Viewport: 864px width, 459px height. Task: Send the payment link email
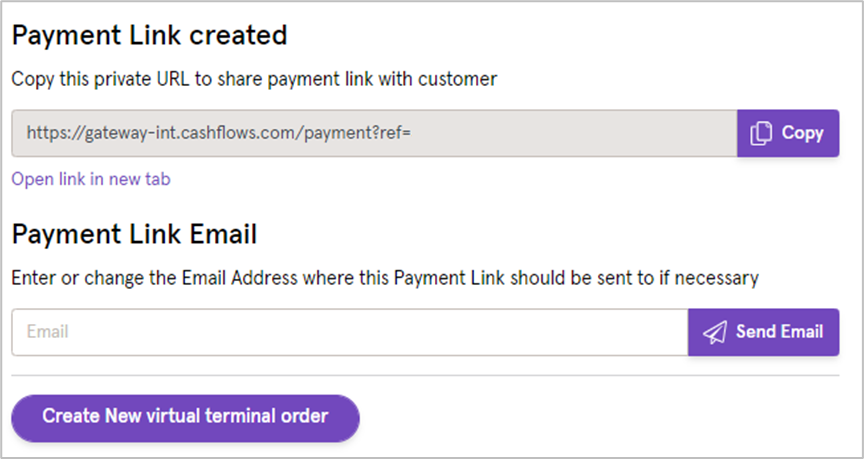coord(763,332)
